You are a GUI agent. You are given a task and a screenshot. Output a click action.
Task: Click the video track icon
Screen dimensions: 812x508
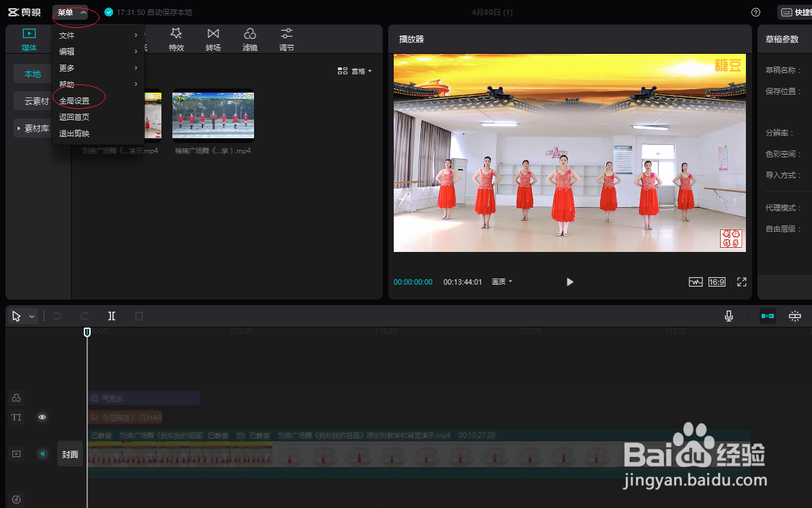(x=16, y=454)
